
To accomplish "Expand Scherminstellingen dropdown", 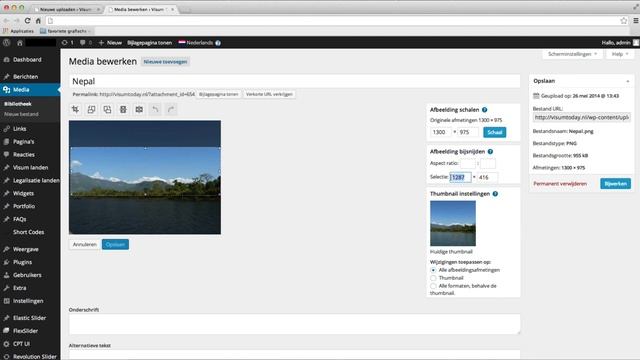I will [572, 54].
